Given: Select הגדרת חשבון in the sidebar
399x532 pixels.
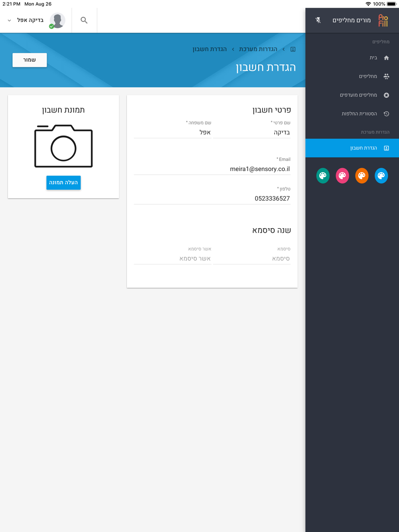Looking at the screenshot, I should coord(352,148).
